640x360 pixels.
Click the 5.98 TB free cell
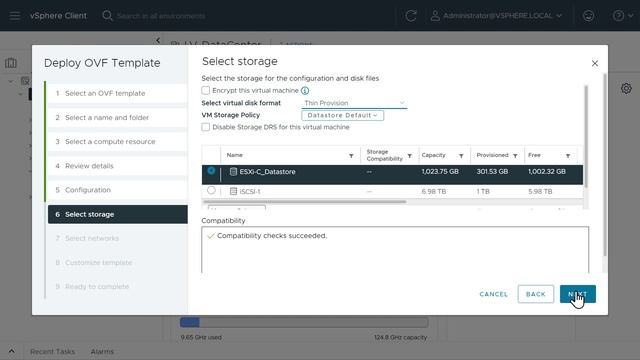point(540,191)
